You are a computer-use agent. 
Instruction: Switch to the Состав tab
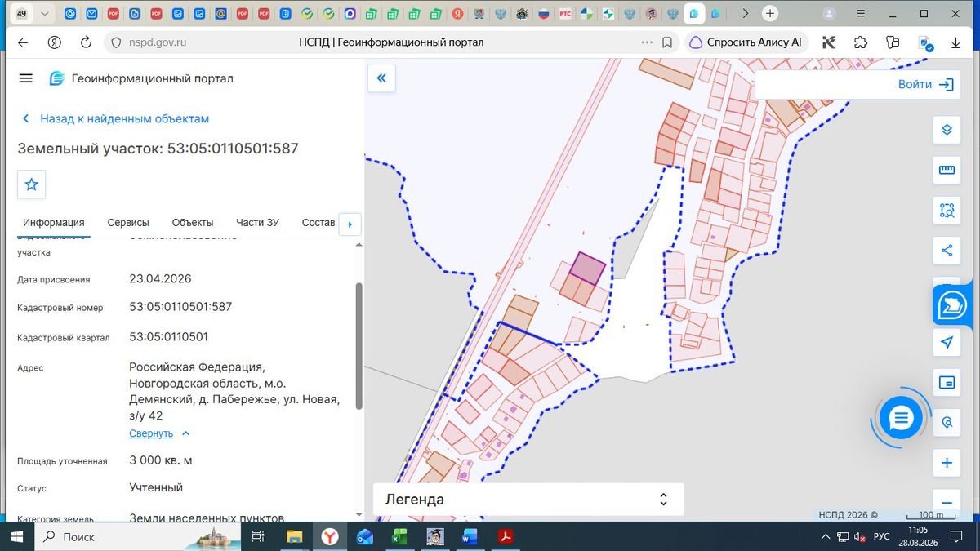pyautogui.click(x=318, y=223)
